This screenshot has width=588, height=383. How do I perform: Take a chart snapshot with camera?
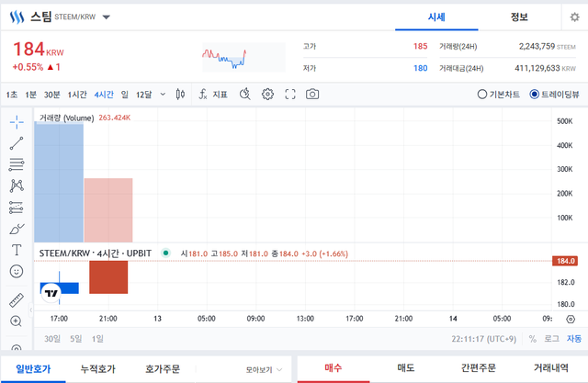(x=312, y=94)
